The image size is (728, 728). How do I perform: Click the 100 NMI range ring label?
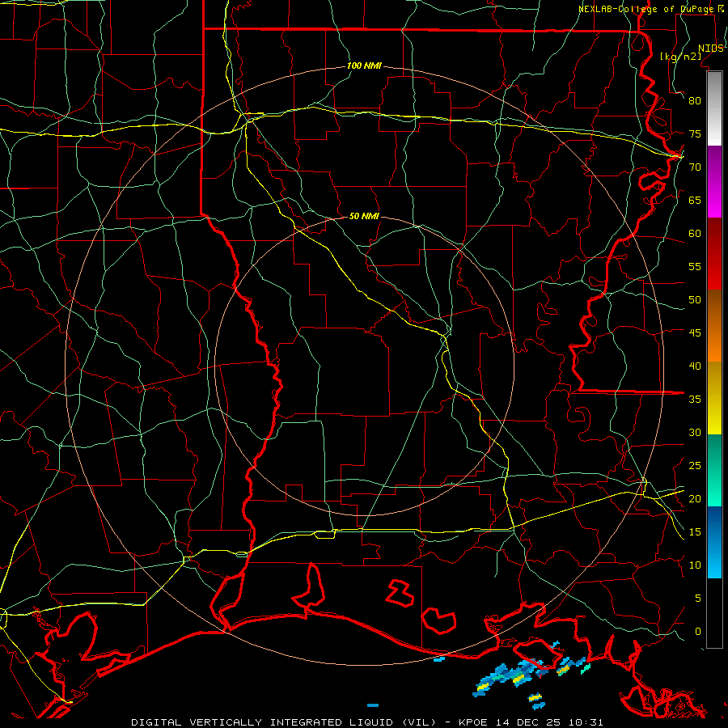coord(364,66)
